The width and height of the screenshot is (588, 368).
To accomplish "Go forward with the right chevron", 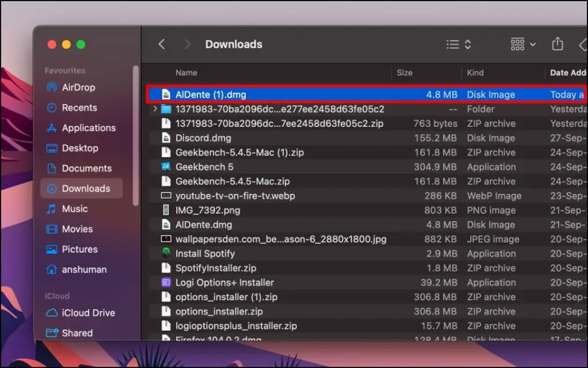I will pyautogui.click(x=188, y=44).
